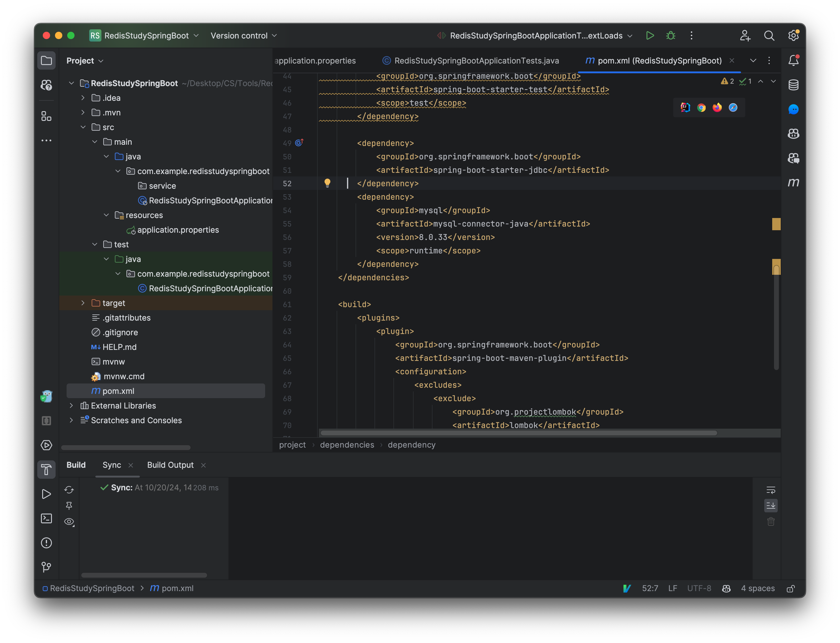Go to next highlighted problem down arrow
The height and width of the screenshot is (643, 840).
[x=773, y=81]
